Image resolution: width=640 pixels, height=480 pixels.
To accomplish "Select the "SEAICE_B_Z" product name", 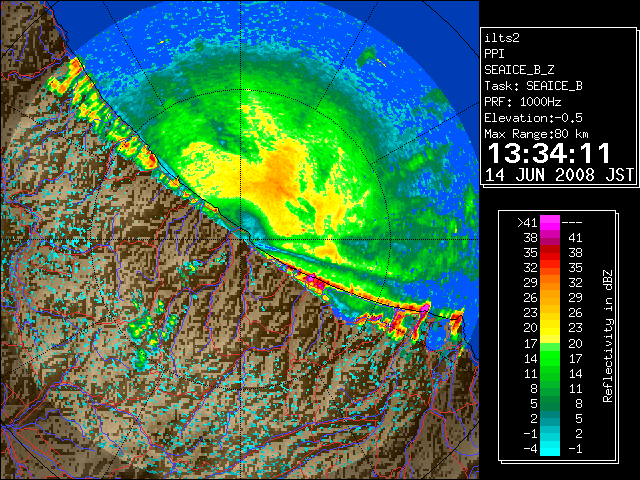I will click(519, 70).
